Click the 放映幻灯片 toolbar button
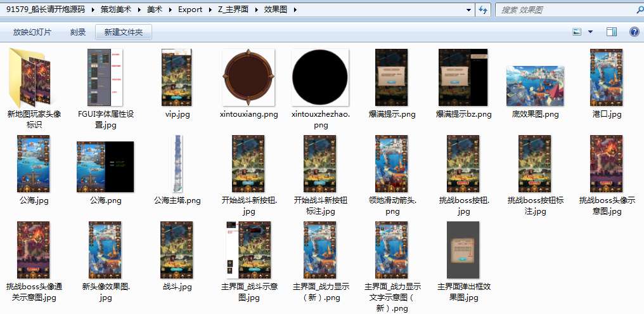644x314 pixels. 32,32
